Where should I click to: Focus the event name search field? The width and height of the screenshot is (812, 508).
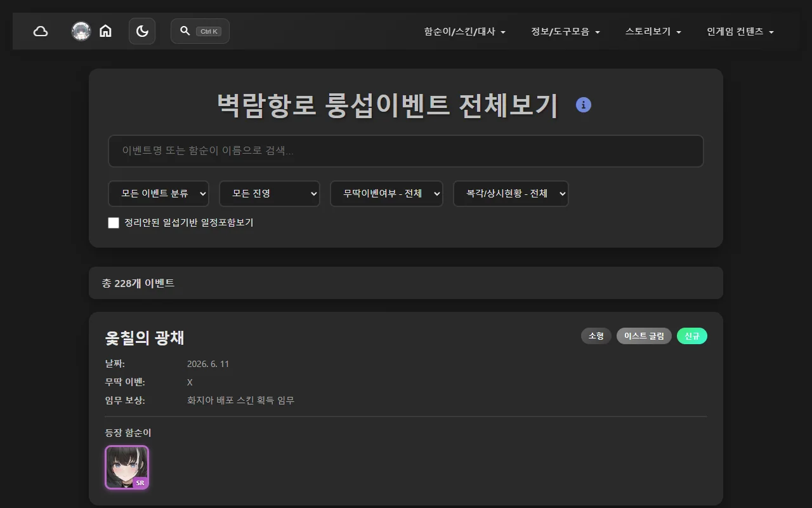[x=406, y=151]
